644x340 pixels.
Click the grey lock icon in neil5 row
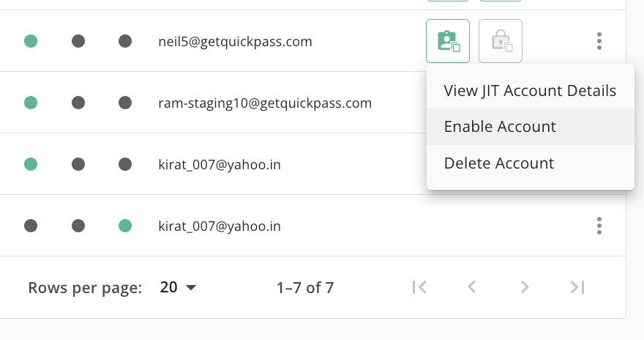[501, 41]
